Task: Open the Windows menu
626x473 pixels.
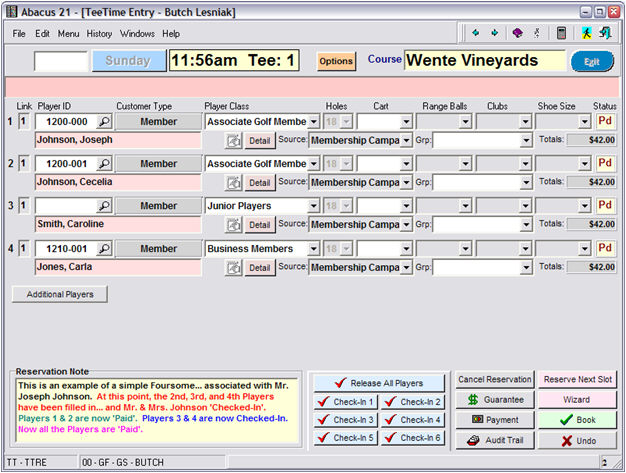Action: (137, 33)
